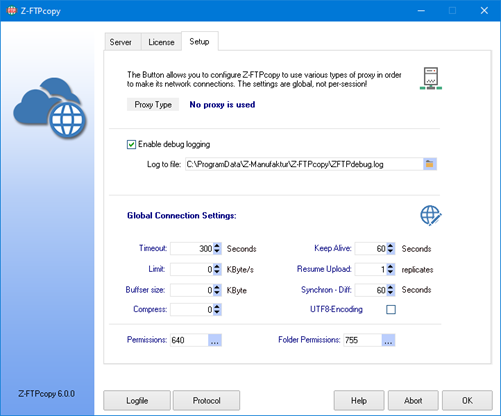Adjust the Buffer size spinner arrows
Viewport: 501px width, 416px height.
click(x=217, y=290)
